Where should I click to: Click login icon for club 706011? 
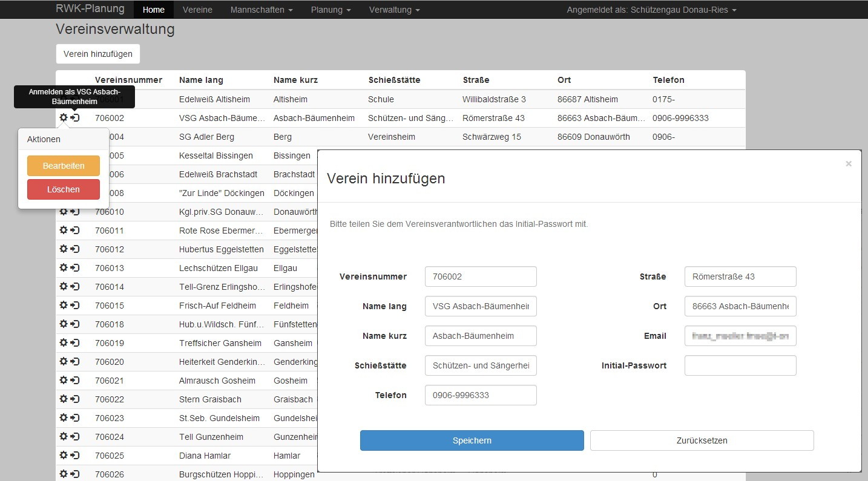coord(75,231)
